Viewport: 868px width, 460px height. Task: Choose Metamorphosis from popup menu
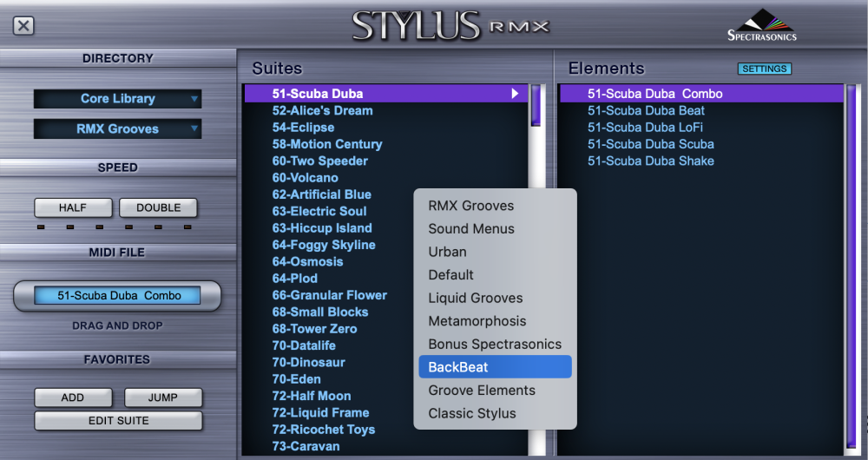coord(495,321)
